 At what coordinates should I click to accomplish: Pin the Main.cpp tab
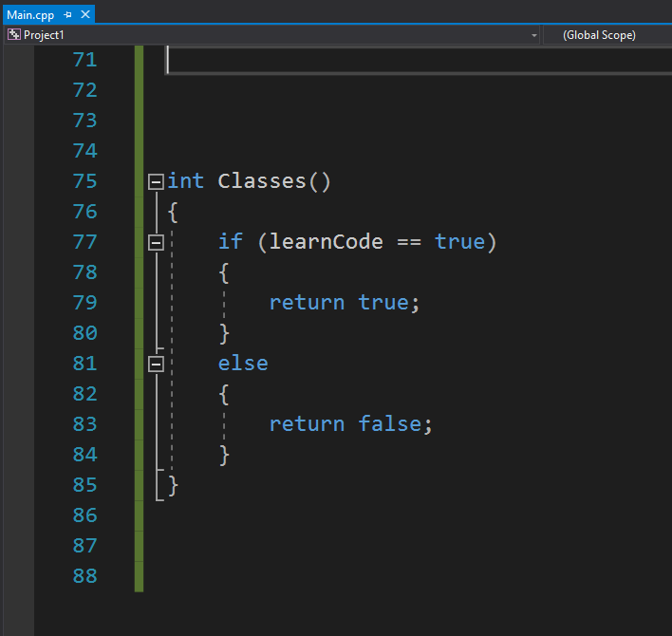coord(68,15)
